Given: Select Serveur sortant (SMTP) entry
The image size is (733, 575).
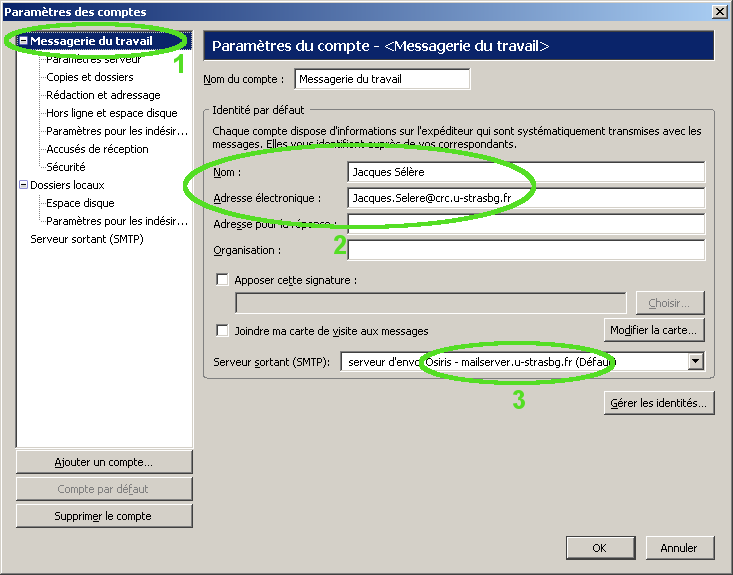Looking at the screenshot, I should point(87,239).
